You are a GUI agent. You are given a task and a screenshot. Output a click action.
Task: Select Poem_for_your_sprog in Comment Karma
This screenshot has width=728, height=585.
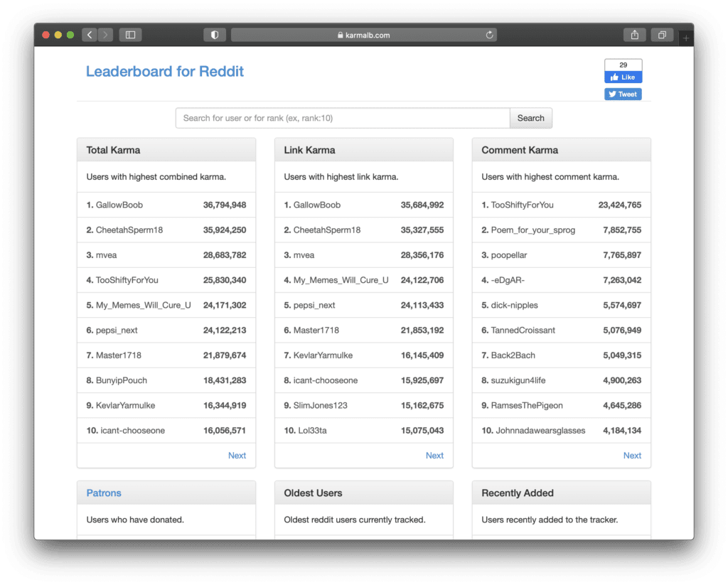pyautogui.click(x=532, y=230)
